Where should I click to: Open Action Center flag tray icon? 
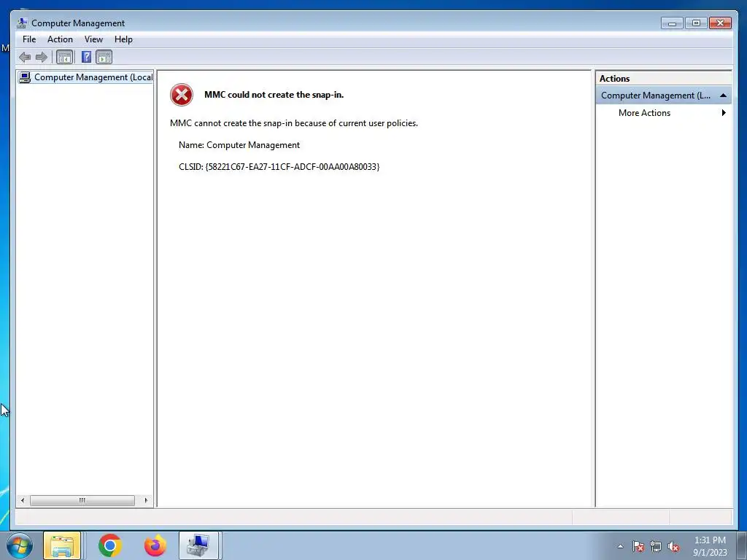click(638, 547)
